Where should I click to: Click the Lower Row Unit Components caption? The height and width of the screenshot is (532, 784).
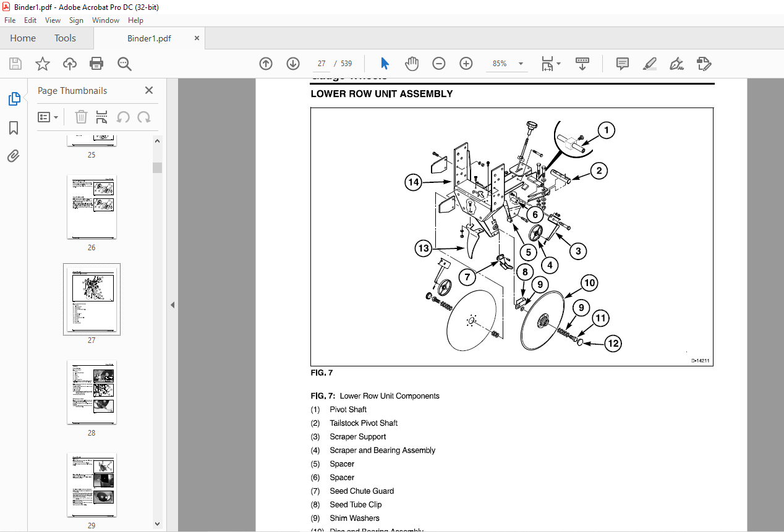click(x=390, y=396)
